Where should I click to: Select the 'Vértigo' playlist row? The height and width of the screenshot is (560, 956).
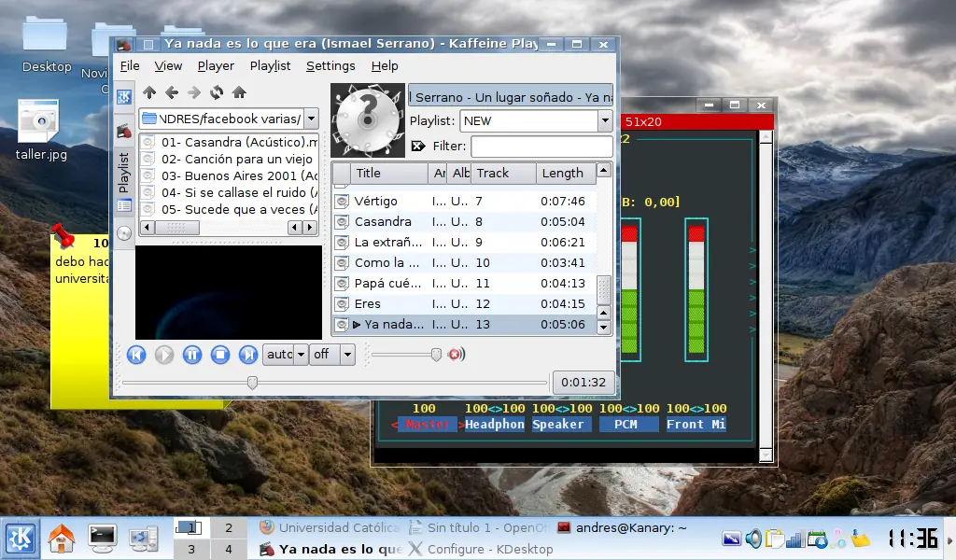[464, 201]
